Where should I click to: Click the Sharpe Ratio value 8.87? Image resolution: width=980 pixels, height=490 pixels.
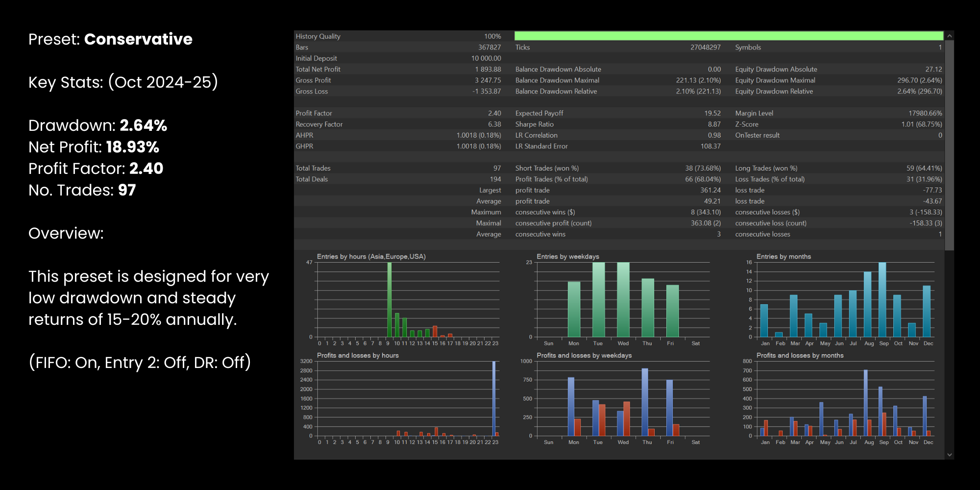713,124
